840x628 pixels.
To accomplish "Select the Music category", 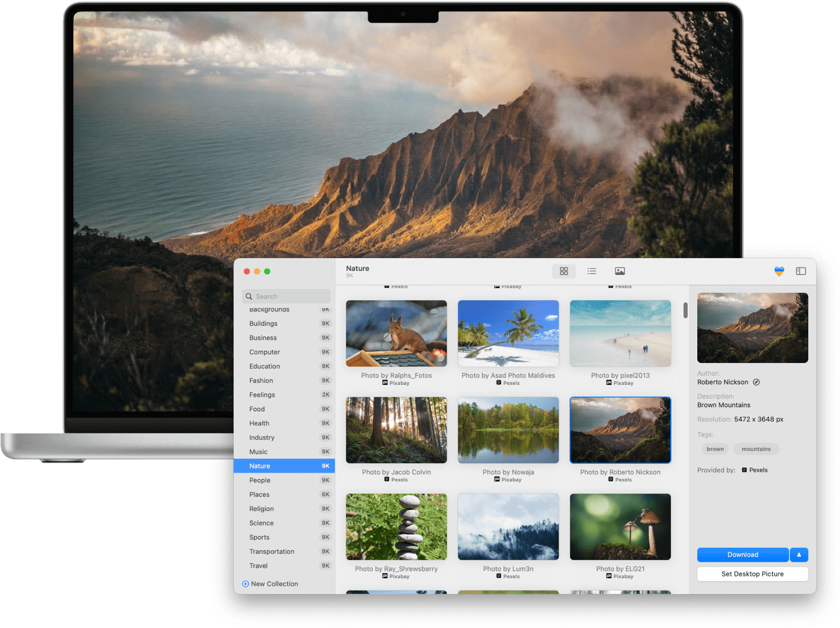I will pyautogui.click(x=284, y=452).
